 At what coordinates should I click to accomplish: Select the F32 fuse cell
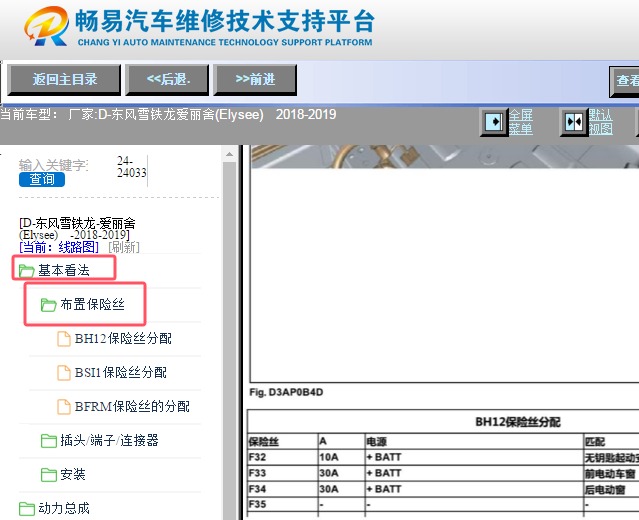[282, 457]
